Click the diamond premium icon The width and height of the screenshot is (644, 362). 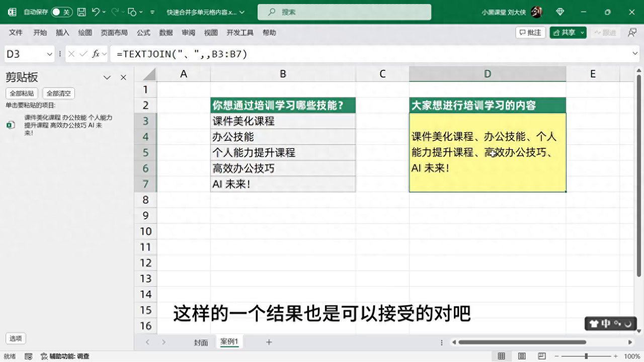pos(560,12)
